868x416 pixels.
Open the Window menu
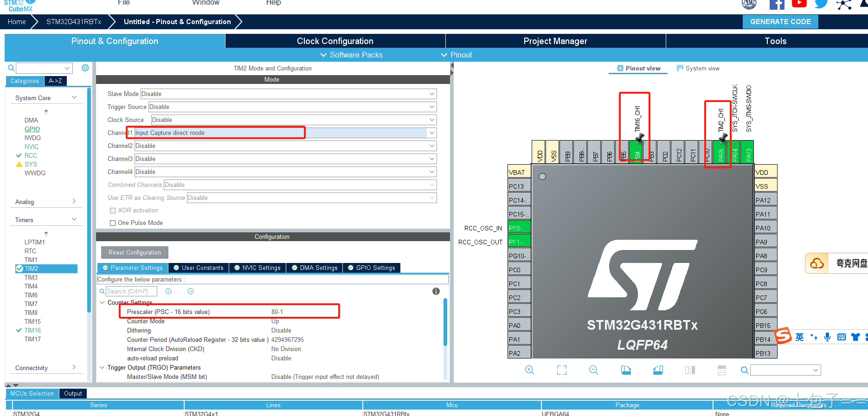tap(206, 3)
